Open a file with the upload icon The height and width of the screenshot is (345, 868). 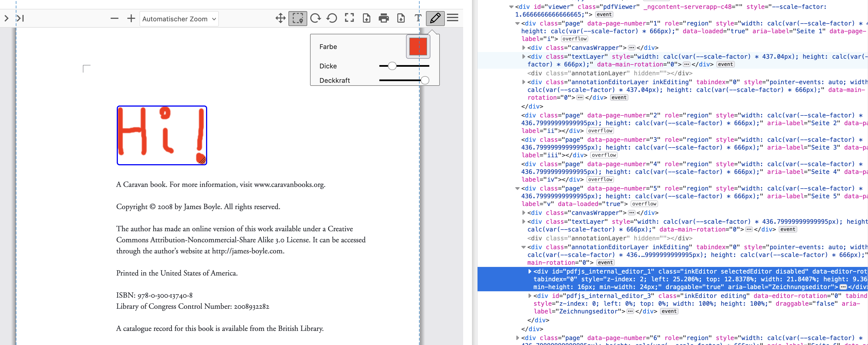[x=367, y=19]
